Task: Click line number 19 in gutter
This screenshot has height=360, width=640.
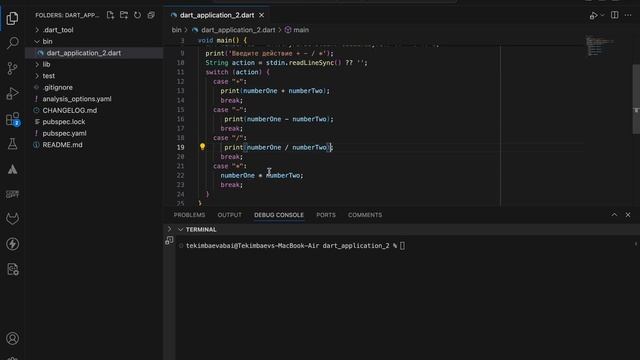Action: tap(180, 147)
